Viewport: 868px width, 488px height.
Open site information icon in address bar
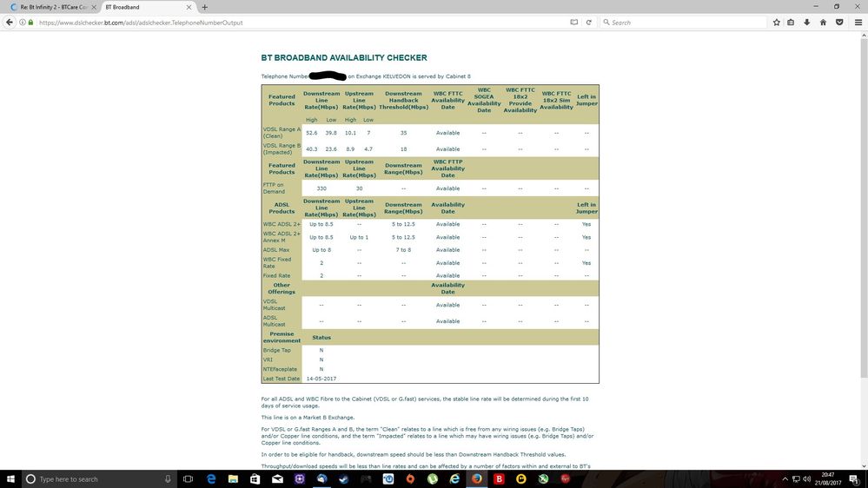(23, 23)
